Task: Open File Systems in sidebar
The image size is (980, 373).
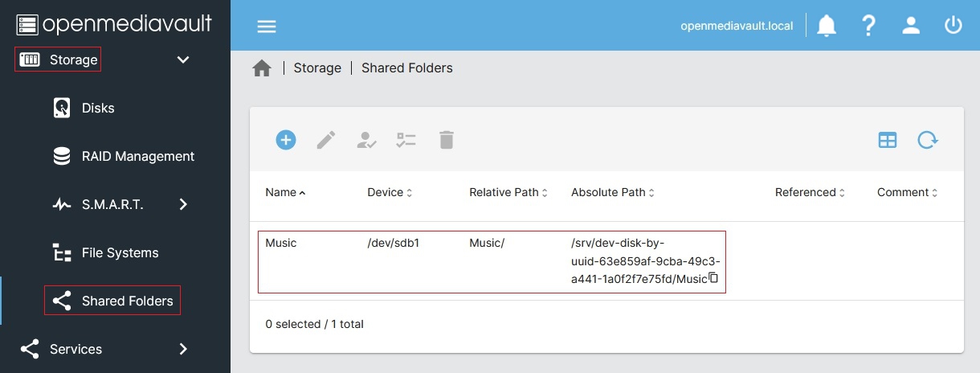Action: click(x=120, y=252)
